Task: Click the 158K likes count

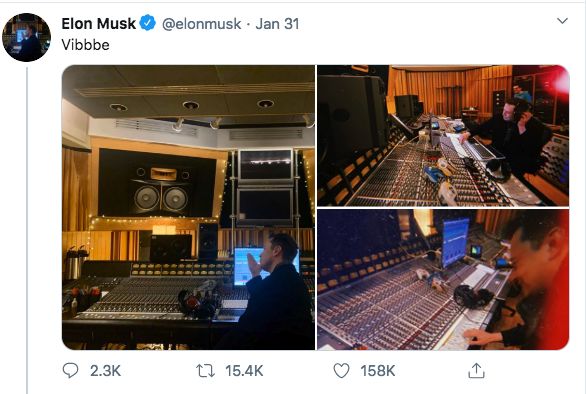Action: pos(378,371)
